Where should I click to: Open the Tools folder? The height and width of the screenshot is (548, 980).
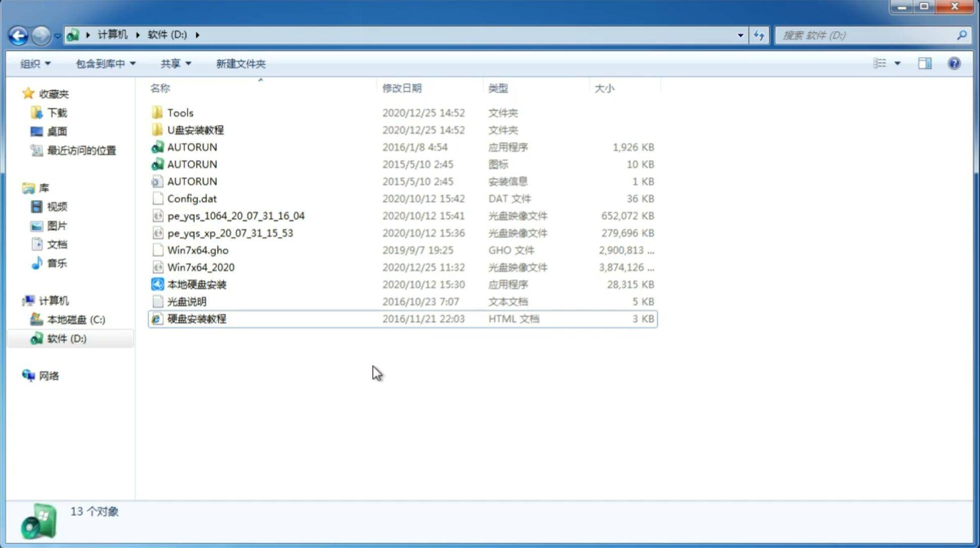coord(180,112)
